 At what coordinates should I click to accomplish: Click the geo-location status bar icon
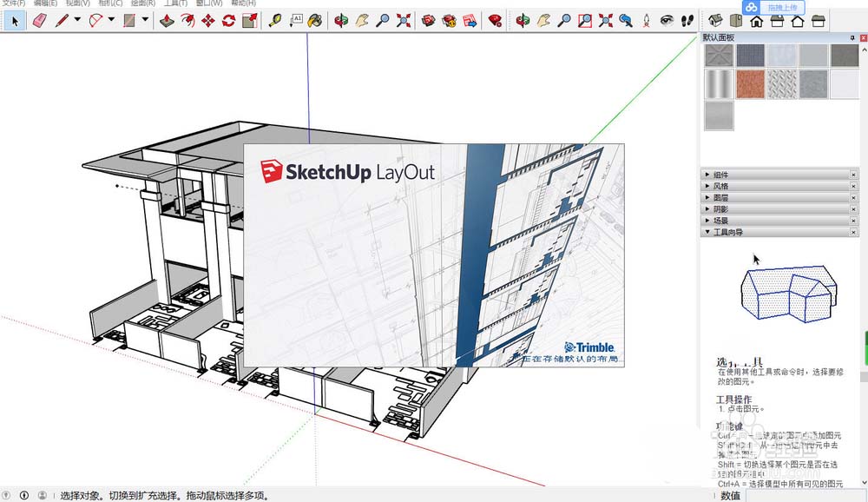[6, 495]
